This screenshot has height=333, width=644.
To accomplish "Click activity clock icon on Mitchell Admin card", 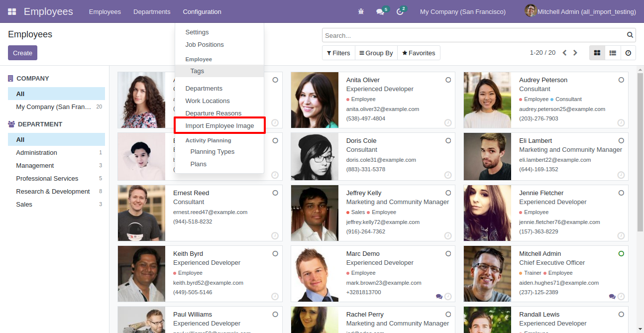I will tap(621, 296).
